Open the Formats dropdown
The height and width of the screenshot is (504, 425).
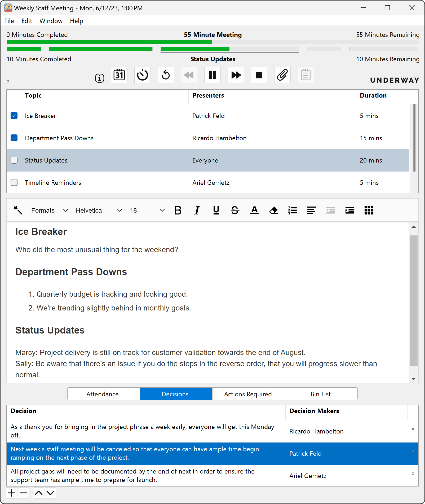[x=50, y=211]
